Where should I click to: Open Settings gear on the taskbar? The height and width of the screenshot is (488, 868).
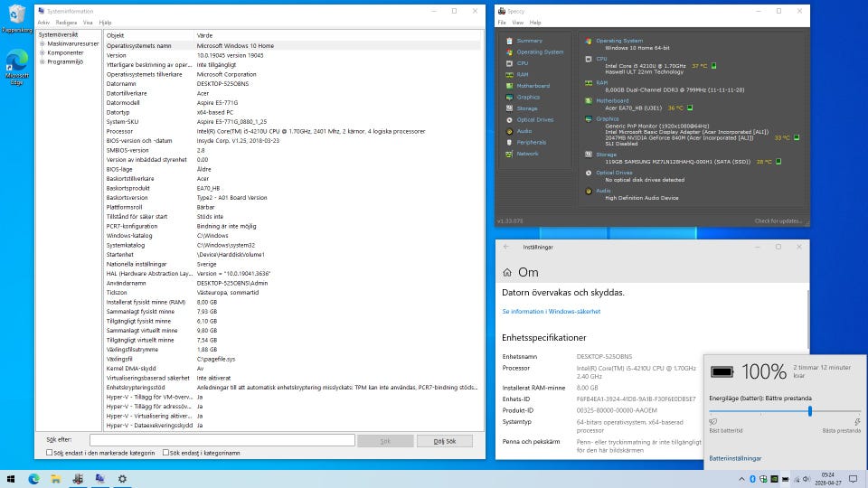122,479
